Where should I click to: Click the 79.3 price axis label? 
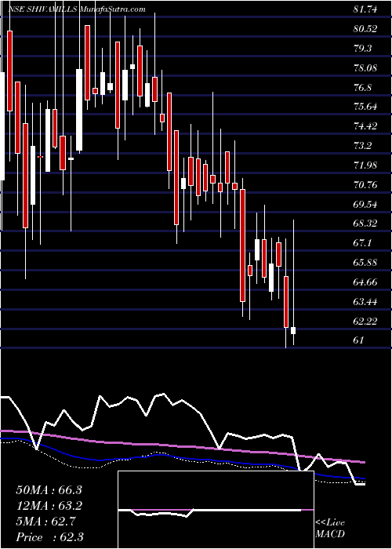click(362, 49)
